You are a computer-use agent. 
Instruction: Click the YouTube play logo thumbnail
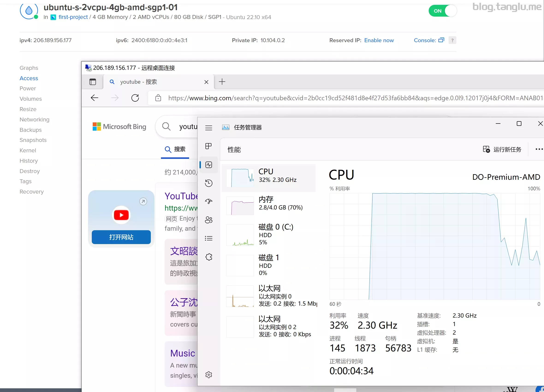pos(121,215)
